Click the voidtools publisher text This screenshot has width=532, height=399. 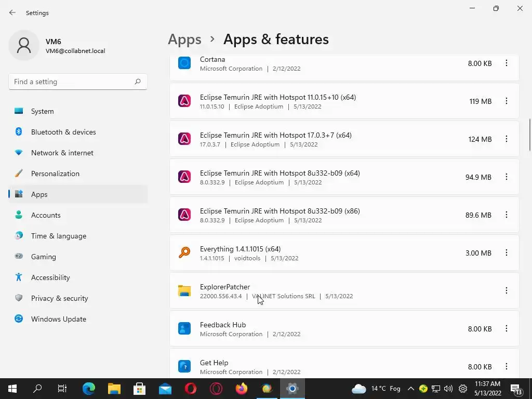pyautogui.click(x=247, y=258)
